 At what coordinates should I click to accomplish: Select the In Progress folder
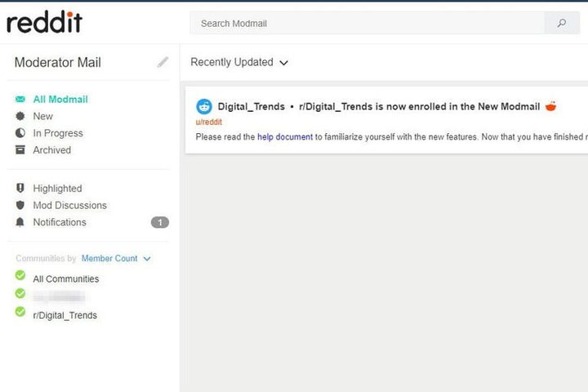click(58, 133)
